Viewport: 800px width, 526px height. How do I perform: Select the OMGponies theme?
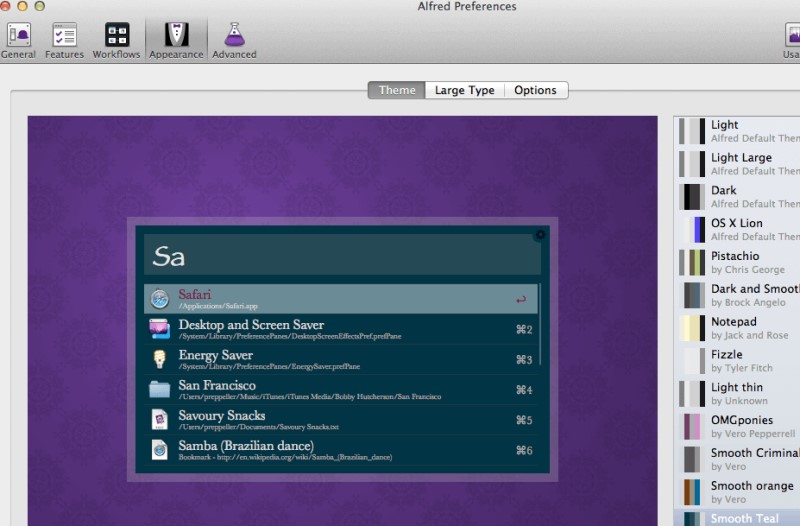[x=737, y=426]
